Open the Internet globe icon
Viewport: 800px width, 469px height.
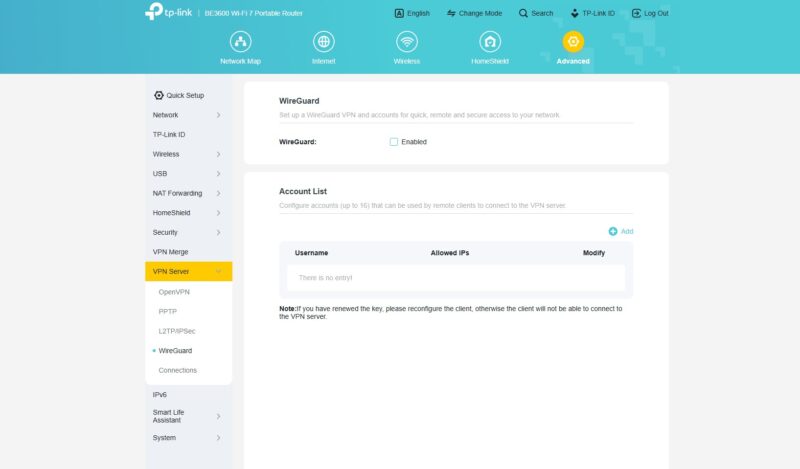point(323,42)
